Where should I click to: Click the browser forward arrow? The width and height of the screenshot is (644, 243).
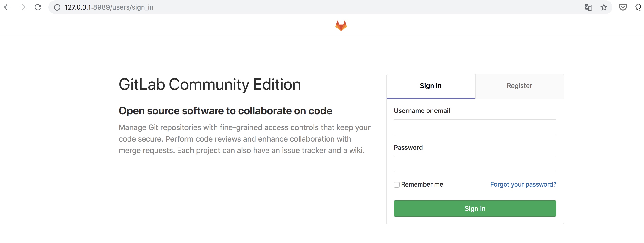(x=22, y=7)
